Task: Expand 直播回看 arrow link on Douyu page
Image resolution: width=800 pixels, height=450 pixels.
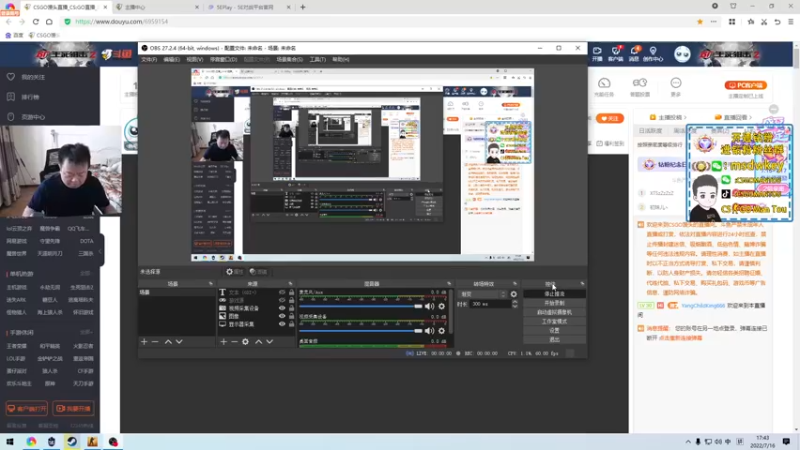Action: 734,117
